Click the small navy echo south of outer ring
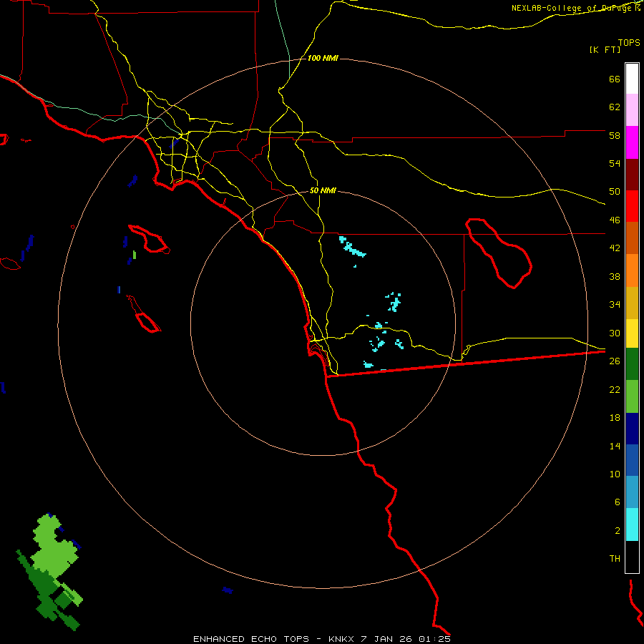Image resolution: width=644 pixels, height=644 pixels. (228, 590)
